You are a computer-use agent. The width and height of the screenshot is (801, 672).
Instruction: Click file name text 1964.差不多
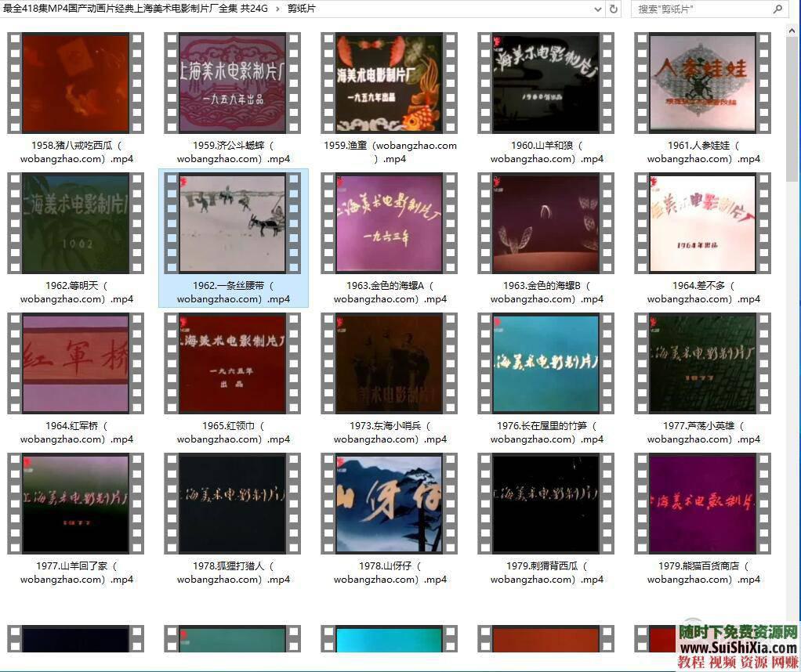tap(704, 292)
